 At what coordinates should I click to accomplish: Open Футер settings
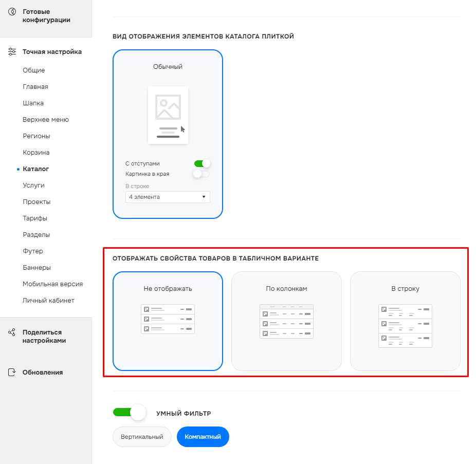(33, 251)
